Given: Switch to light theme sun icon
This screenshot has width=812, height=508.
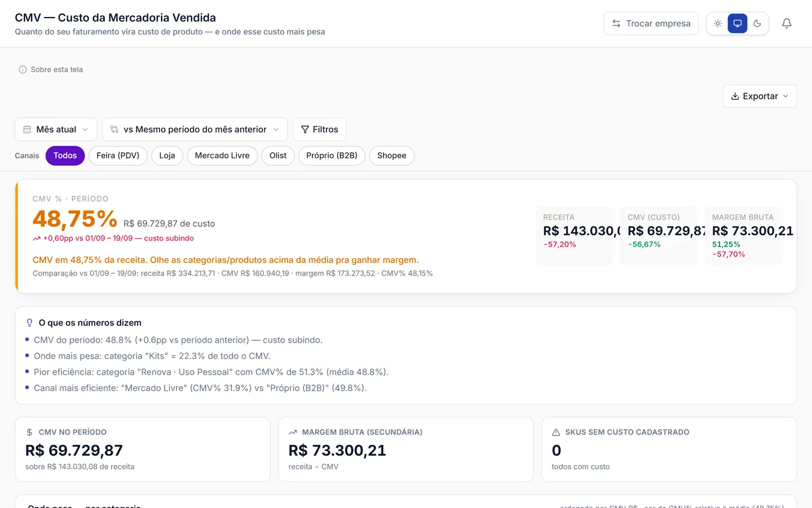Looking at the screenshot, I should pos(718,23).
